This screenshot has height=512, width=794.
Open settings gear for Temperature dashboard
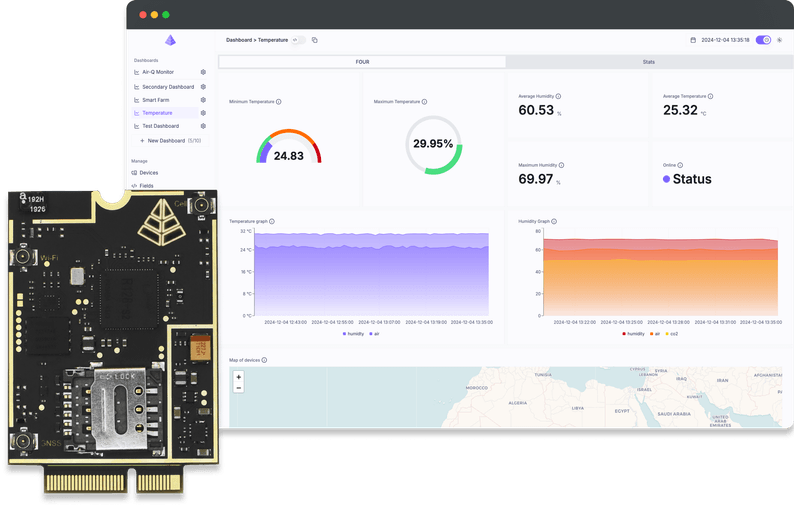[x=203, y=113]
